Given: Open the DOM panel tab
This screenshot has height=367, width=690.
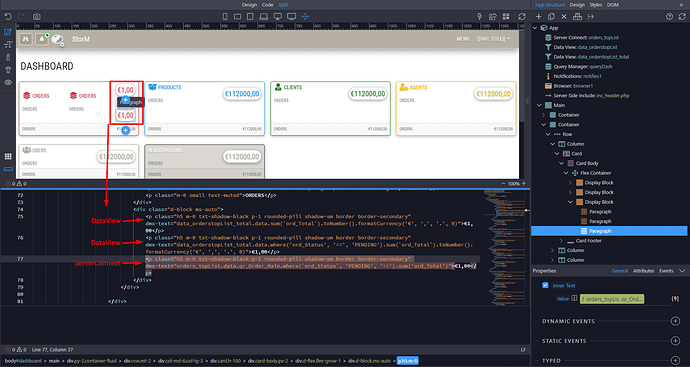Looking at the screenshot, I should pos(613,5).
